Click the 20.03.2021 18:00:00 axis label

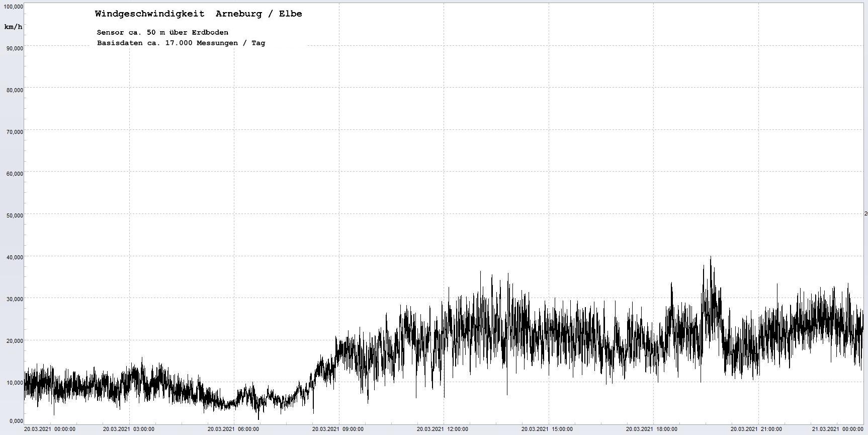[x=652, y=429]
